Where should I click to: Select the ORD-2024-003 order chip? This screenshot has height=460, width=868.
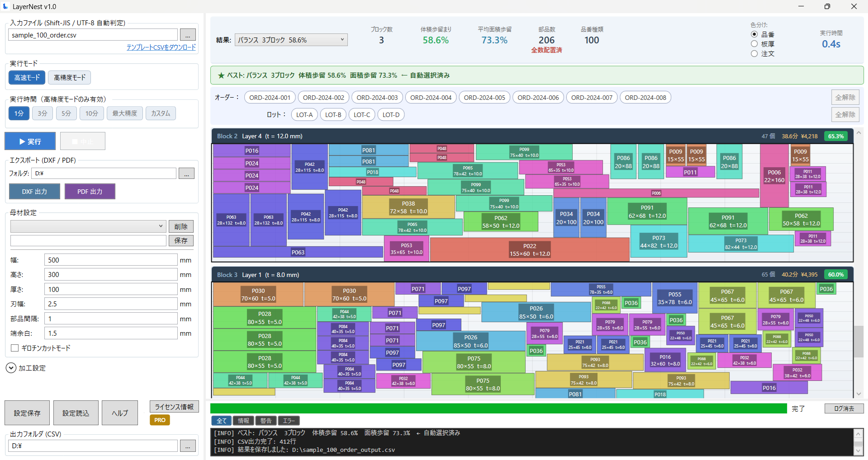tap(377, 97)
